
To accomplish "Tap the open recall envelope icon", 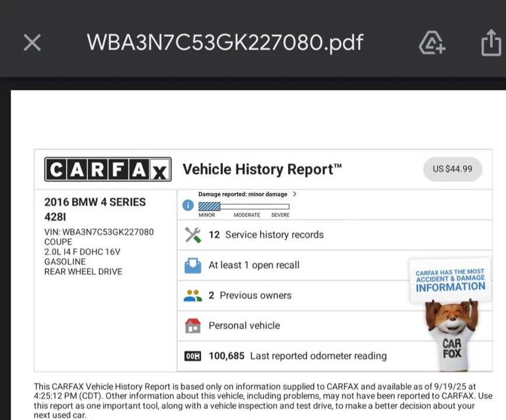I will 192,265.
